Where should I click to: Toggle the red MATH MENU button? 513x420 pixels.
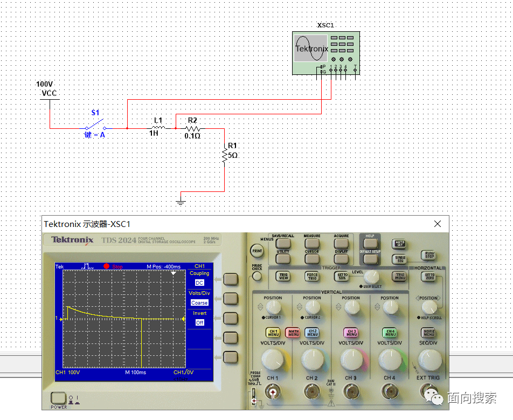click(x=293, y=333)
